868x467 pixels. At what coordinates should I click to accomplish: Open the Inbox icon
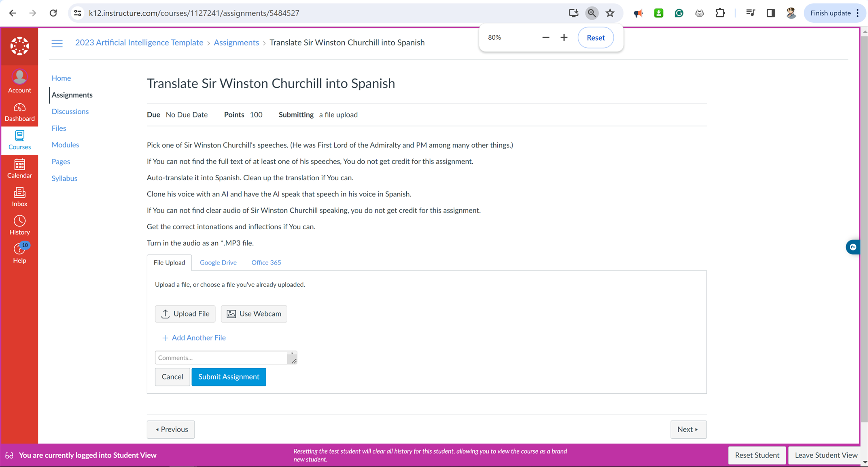(x=19, y=197)
